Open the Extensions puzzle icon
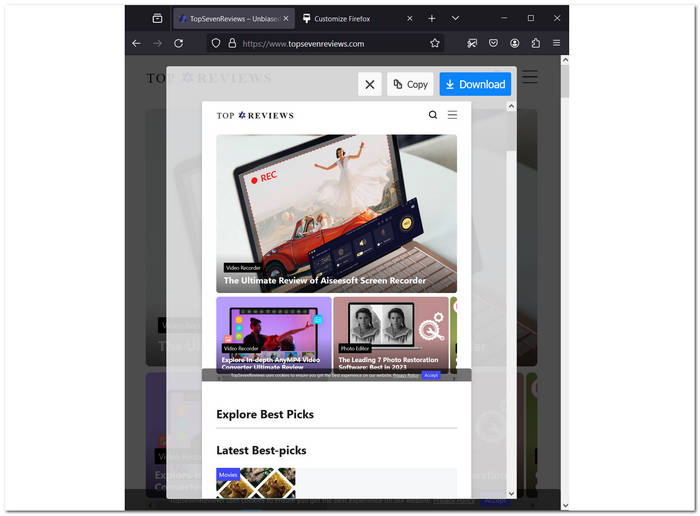The height and width of the screenshot is (516, 700). 536,43
